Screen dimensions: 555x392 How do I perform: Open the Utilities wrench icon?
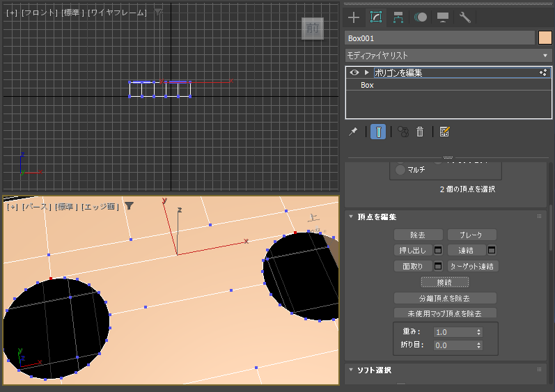(465, 17)
